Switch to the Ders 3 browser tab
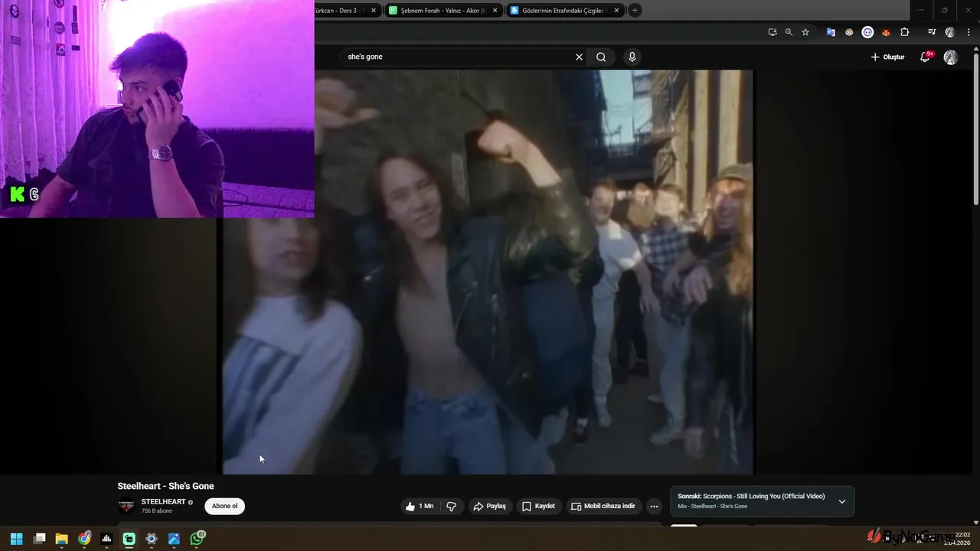The image size is (980, 551). click(341, 11)
